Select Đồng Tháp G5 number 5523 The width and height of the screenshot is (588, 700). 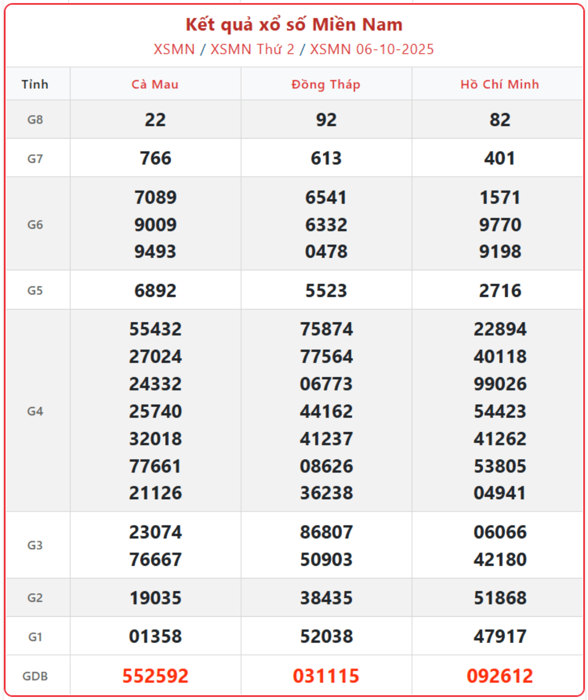pyautogui.click(x=326, y=290)
